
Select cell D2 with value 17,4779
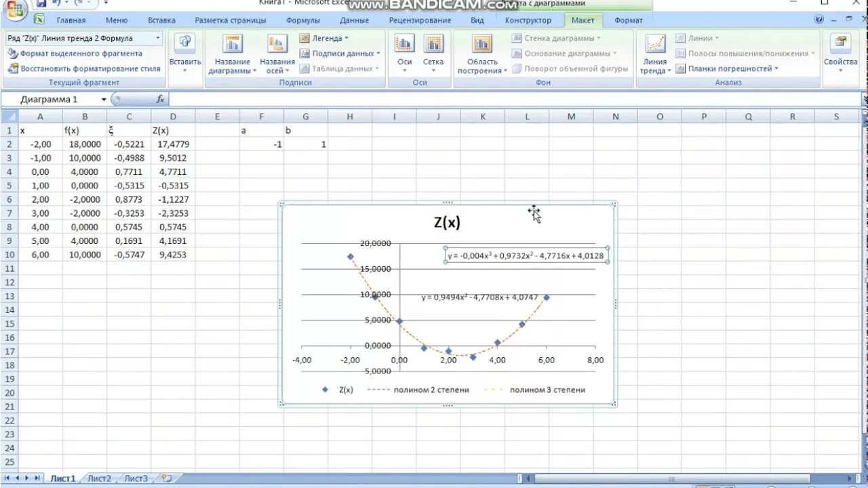coord(173,144)
